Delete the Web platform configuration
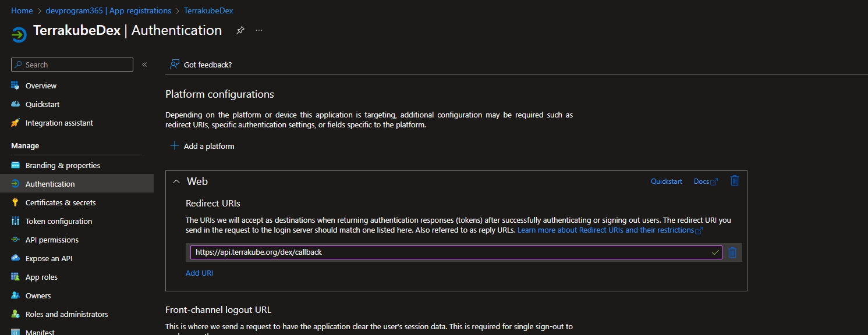The height and width of the screenshot is (335, 868). [x=735, y=181]
